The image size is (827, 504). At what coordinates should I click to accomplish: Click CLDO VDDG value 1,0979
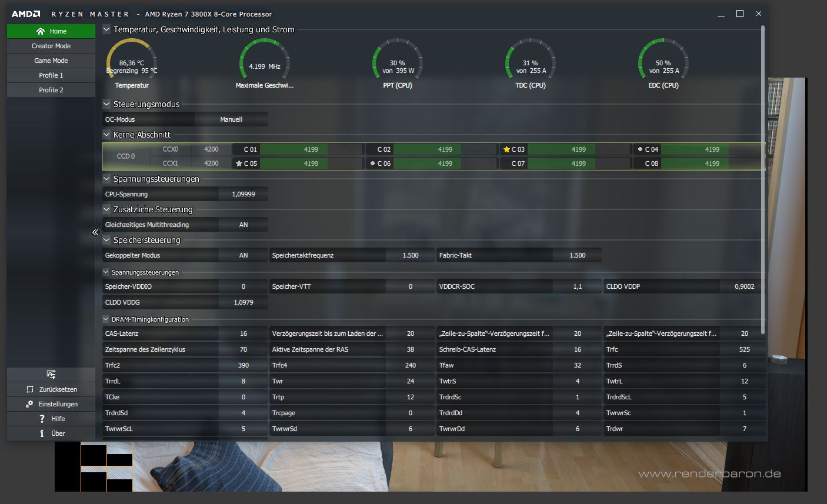tap(244, 302)
